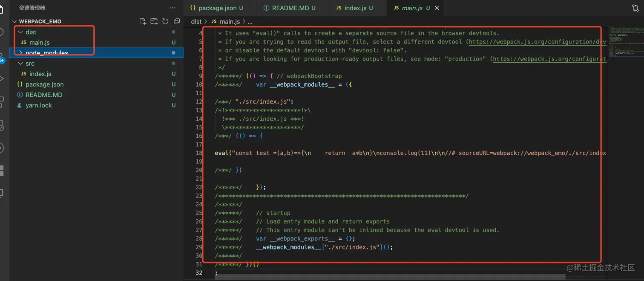Click var __webpack_modules__ on line 10
This screenshot has width=644, height=281.
(x=295, y=84)
